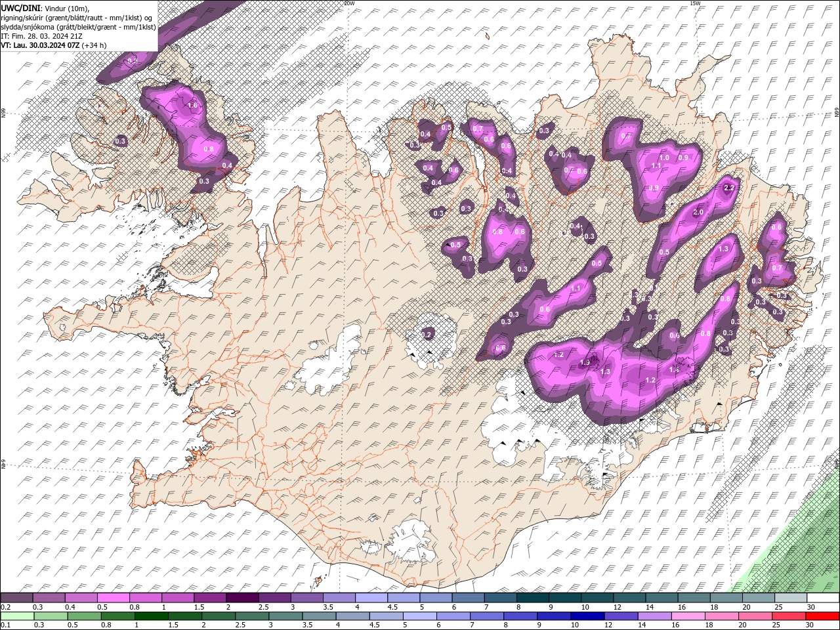Screen dimensions: 840x630
Task: Pick the upper legend swatch above the 2.5 label
Action: (x=274, y=598)
